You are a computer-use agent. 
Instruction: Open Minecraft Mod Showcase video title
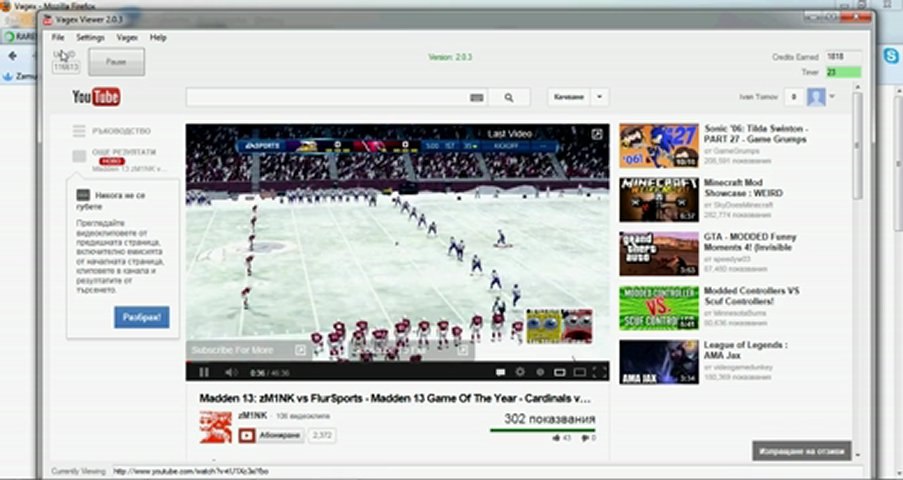[743, 188]
